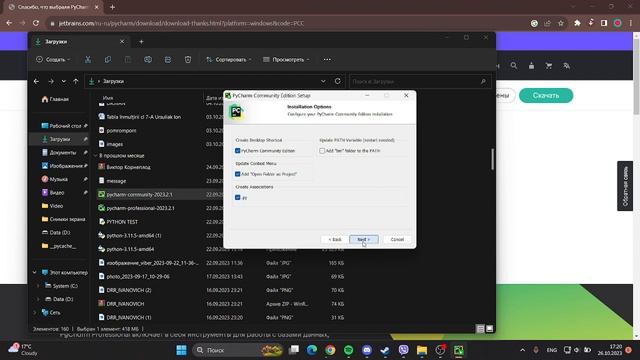Open the Explorer recent locations dropdown
This screenshot has height=360, width=640.
[64, 82]
